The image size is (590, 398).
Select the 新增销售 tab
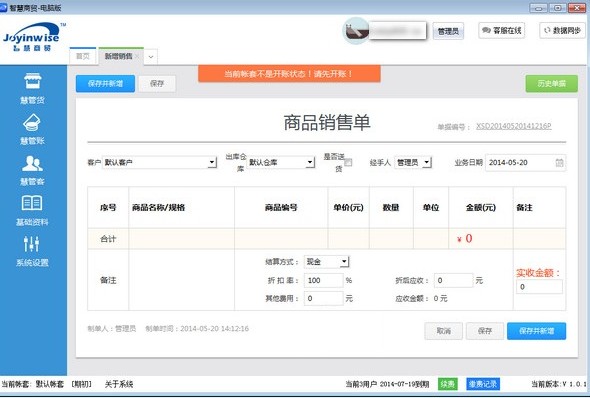click(119, 56)
